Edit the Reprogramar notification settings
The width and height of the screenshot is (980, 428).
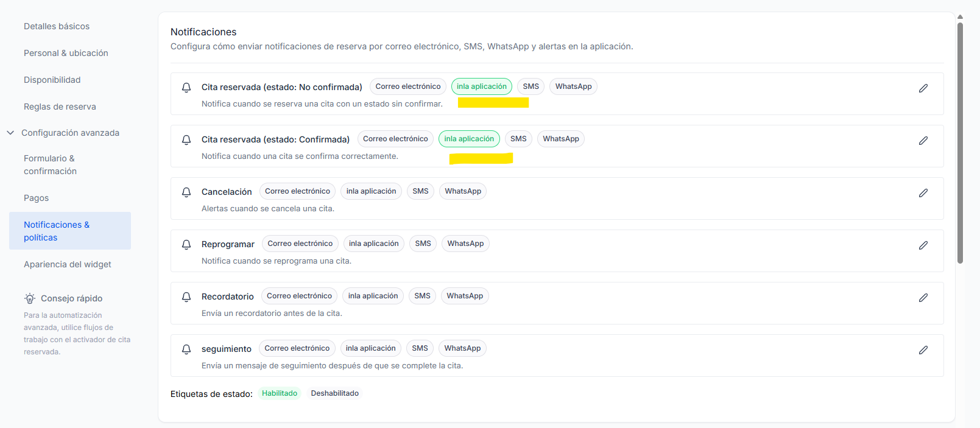pyautogui.click(x=923, y=245)
